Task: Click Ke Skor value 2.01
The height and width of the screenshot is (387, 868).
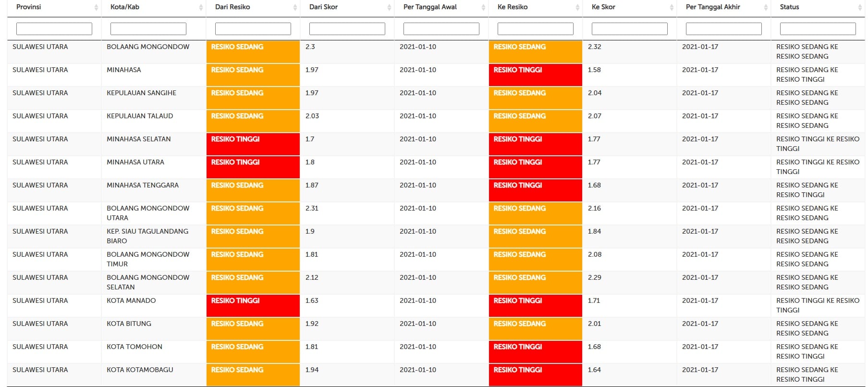Action: [594, 324]
